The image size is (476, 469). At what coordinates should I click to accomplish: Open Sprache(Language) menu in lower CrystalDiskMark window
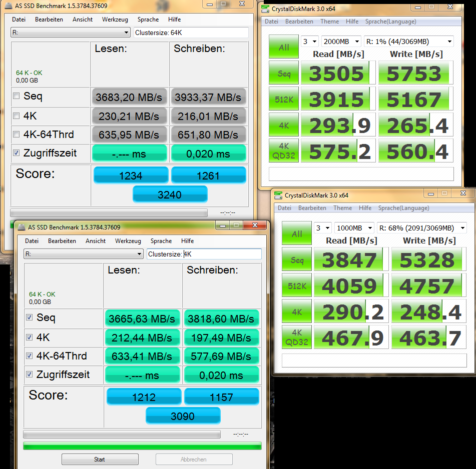tap(403, 208)
